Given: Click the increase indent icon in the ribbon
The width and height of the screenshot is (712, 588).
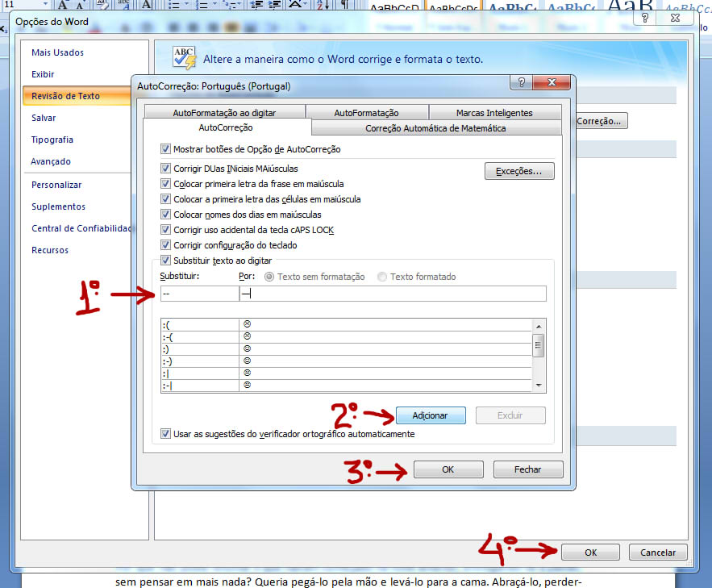Looking at the screenshot, I should point(275,5).
